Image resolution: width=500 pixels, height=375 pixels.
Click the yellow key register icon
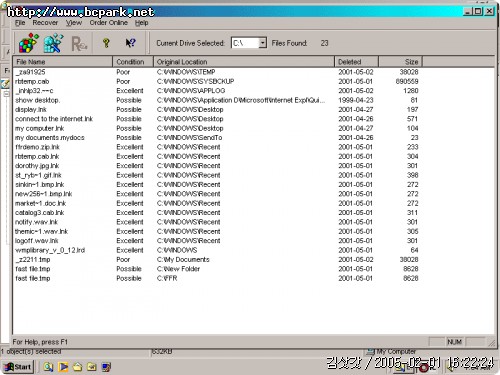[x=106, y=43]
